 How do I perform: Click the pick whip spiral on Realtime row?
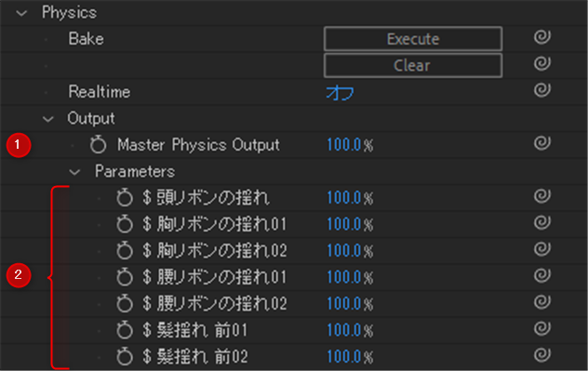pos(542,90)
